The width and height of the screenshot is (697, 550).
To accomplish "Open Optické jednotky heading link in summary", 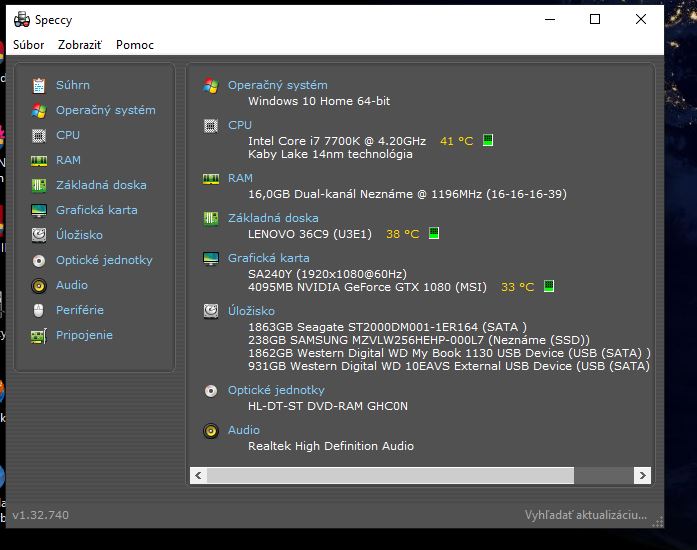I will pos(276,390).
